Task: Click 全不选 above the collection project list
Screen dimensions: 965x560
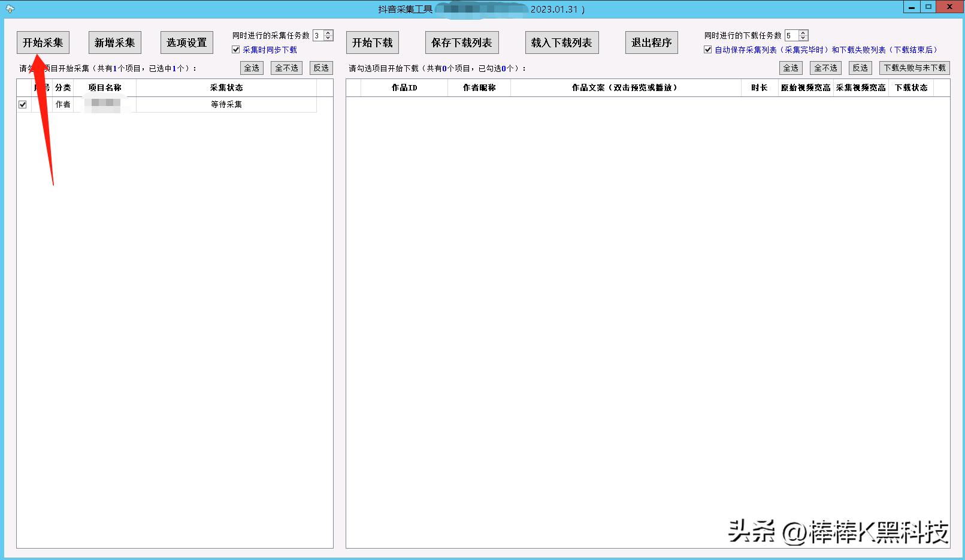Action: [x=286, y=68]
